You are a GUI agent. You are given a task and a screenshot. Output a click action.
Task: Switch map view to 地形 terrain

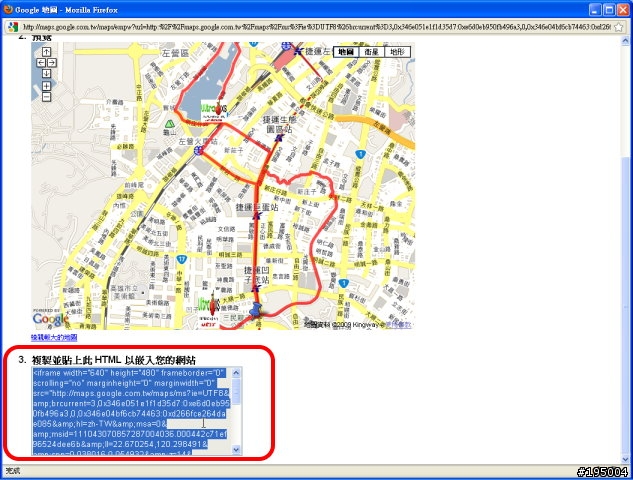pos(397,52)
